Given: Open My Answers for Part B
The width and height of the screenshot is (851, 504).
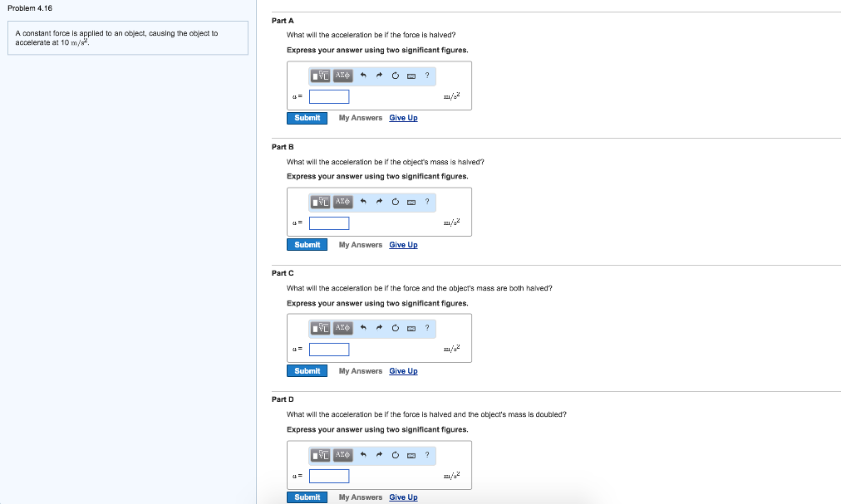Looking at the screenshot, I should [361, 245].
